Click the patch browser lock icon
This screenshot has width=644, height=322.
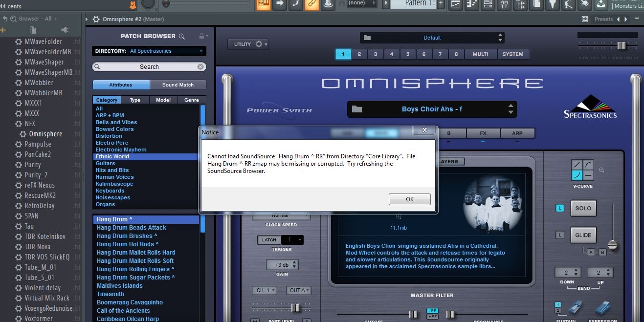coord(201,36)
